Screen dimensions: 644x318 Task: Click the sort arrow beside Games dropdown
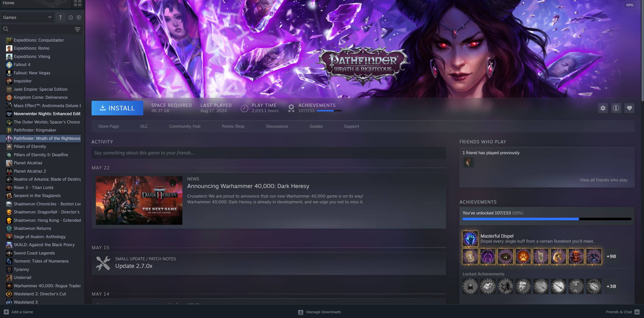point(61,17)
